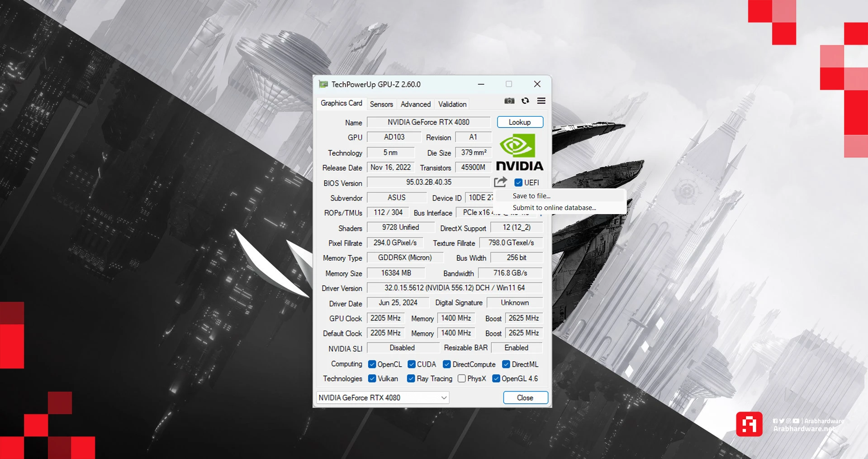Click the Release Date value Nov 16, 2022
Image resolution: width=868 pixels, height=459 pixels.
tap(390, 167)
